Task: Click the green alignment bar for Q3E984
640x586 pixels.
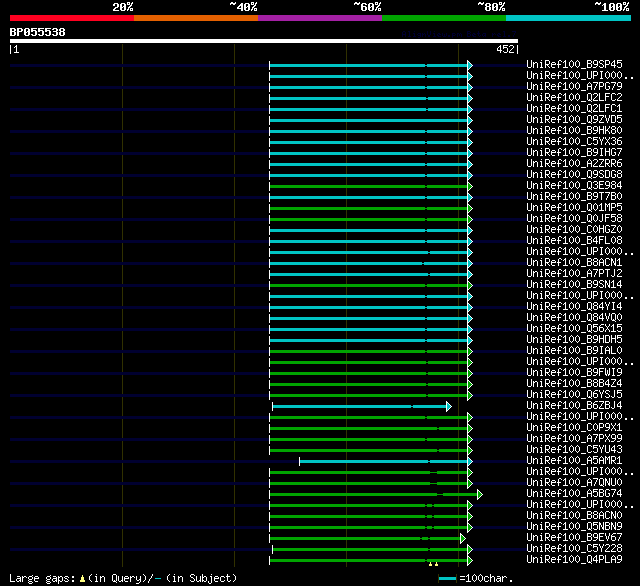Action: pyautogui.click(x=369, y=186)
